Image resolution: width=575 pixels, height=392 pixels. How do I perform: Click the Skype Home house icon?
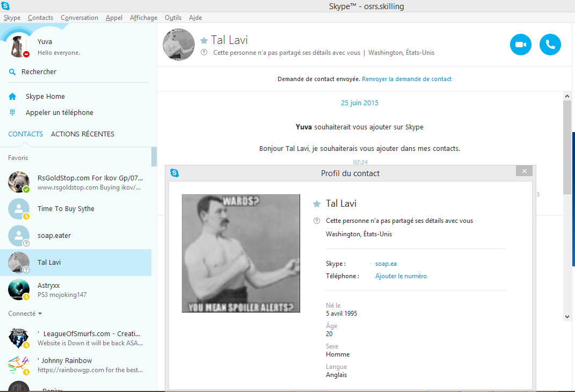click(12, 97)
